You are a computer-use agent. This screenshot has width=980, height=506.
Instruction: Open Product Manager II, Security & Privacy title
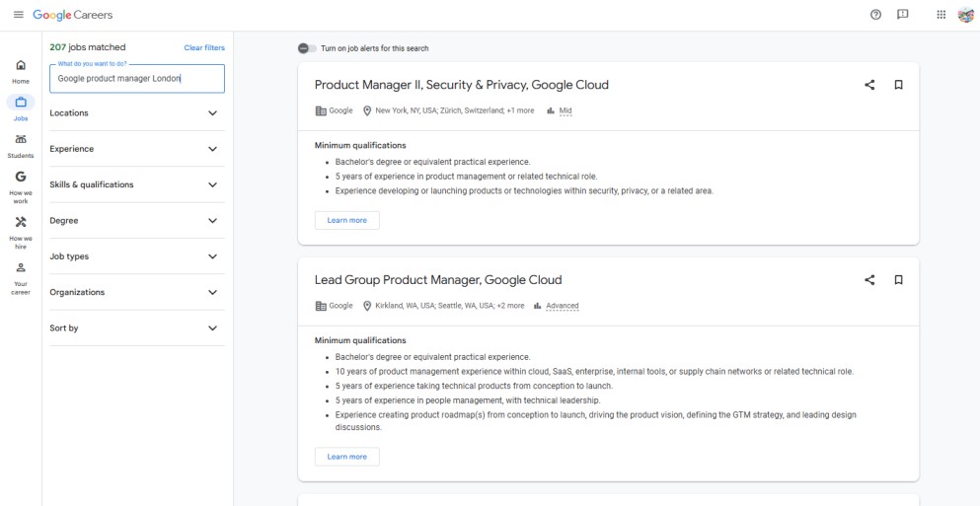[x=461, y=85]
